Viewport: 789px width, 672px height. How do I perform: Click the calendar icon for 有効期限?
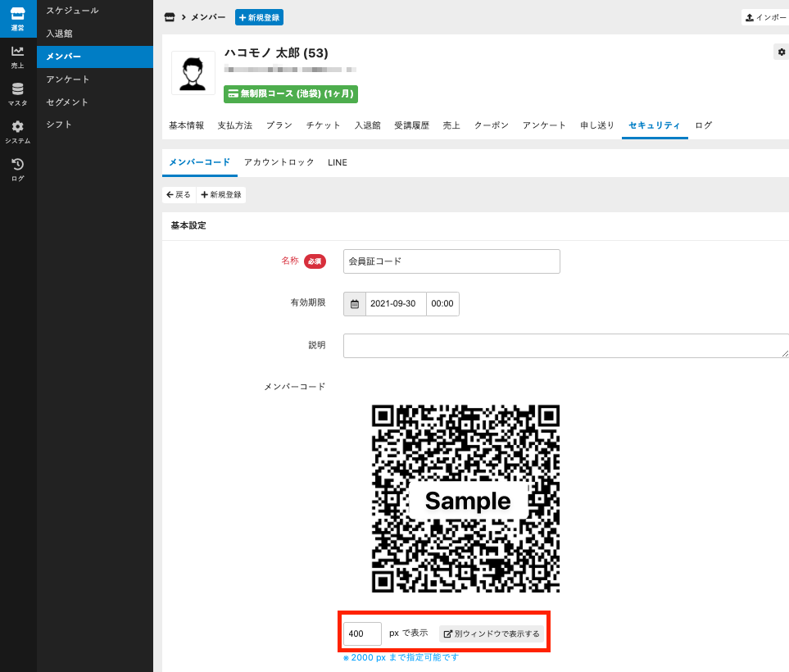pos(355,304)
